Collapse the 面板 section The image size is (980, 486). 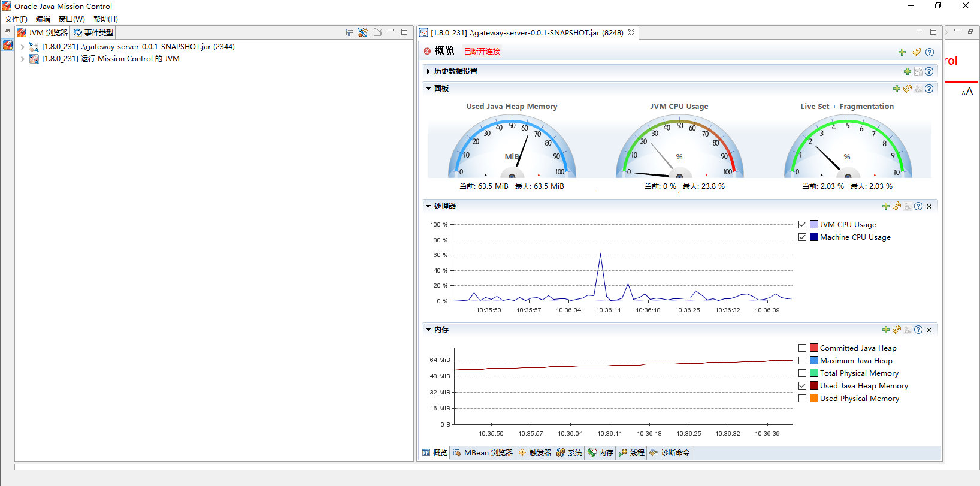click(x=428, y=89)
